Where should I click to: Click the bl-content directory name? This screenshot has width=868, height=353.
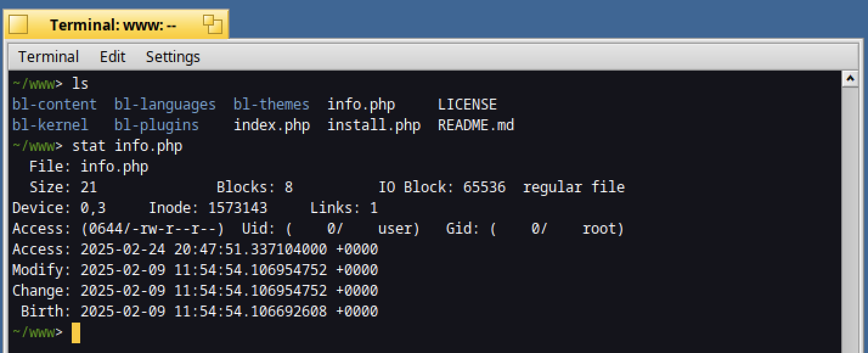(55, 105)
